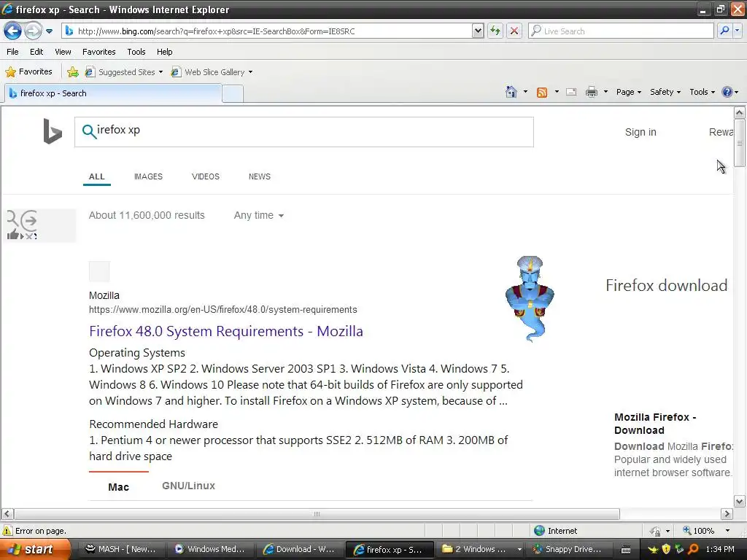Click the Forward navigation arrow
Viewport: 747px width, 560px height.
coord(33,31)
